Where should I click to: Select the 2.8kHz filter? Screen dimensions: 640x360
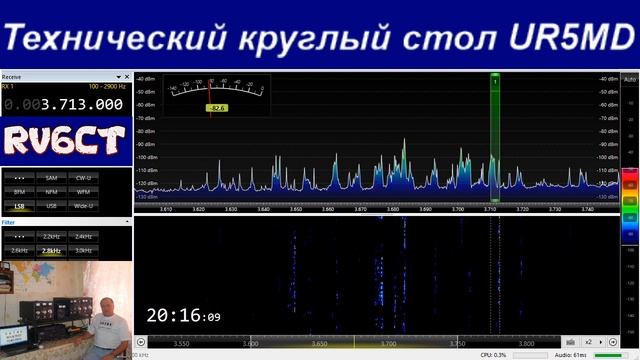coord(51,251)
